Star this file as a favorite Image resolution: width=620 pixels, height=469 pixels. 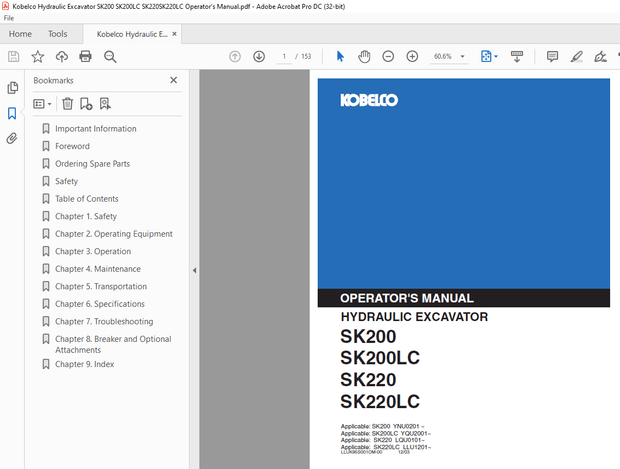37,56
